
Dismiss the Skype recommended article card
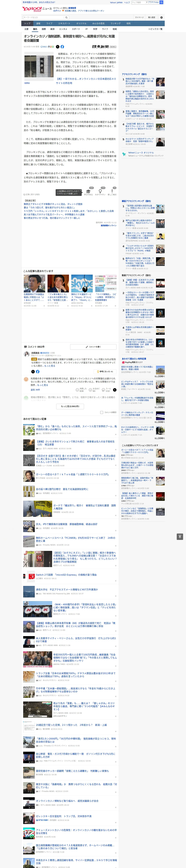tap(92, 306)
